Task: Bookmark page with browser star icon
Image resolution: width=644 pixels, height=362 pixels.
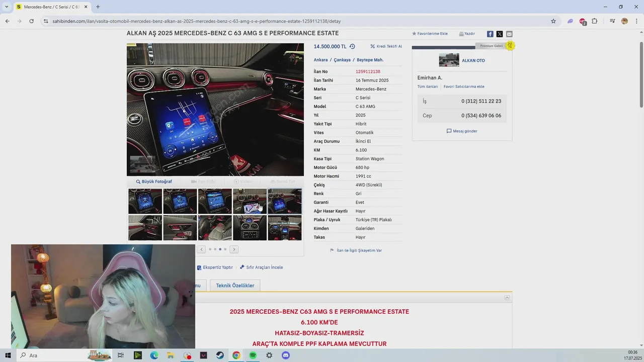Action: [553, 21]
